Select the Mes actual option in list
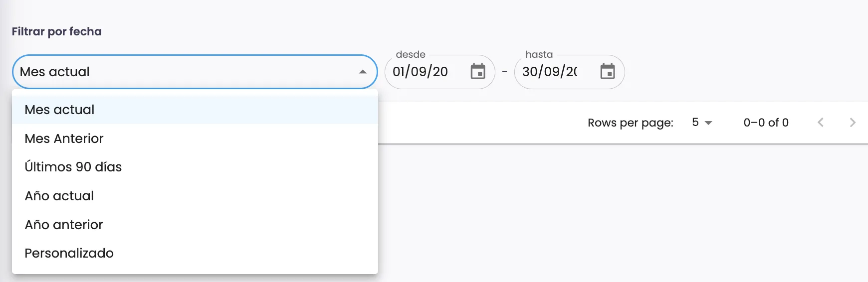Image resolution: width=868 pixels, height=282 pixels. point(60,110)
